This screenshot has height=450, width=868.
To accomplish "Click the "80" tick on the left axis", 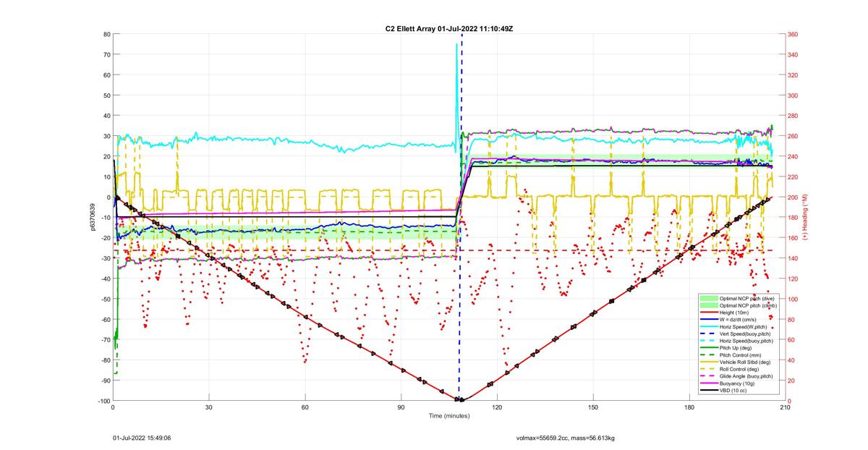I will (x=106, y=34).
